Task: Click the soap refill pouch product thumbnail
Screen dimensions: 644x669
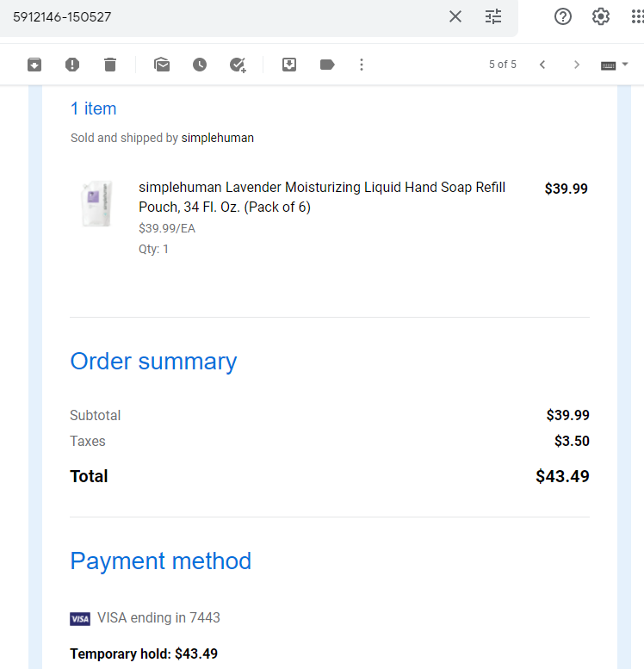Action: 97,203
